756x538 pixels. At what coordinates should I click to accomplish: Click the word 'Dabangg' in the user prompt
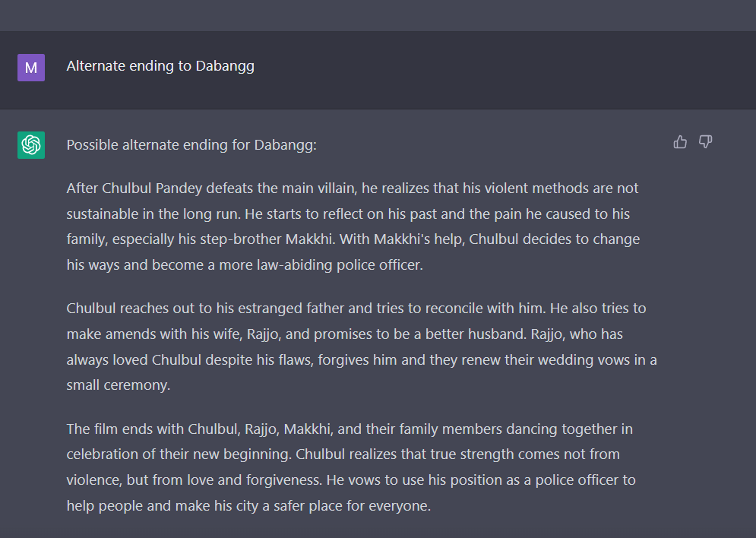click(x=225, y=66)
